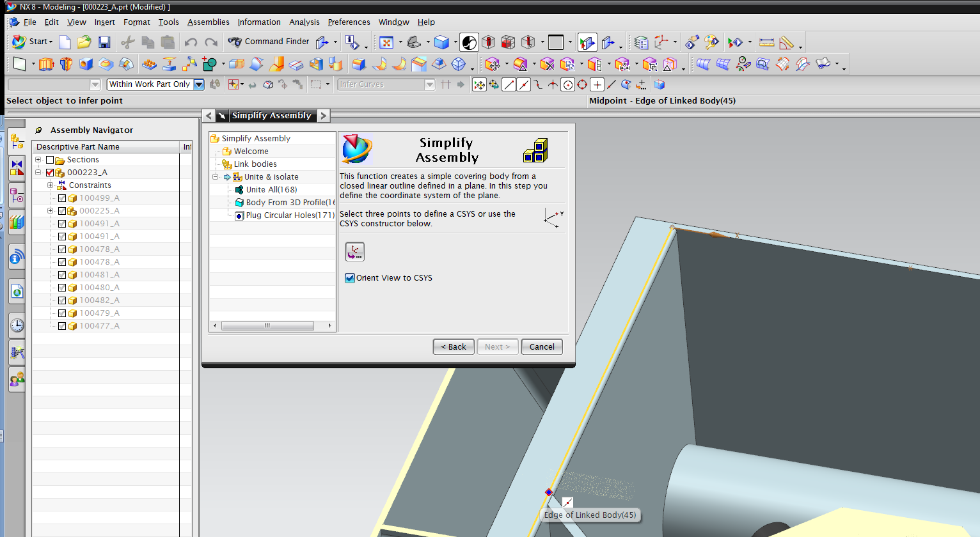The width and height of the screenshot is (980, 537).
Task: Save the part with the floppy disk icon
Action: coord(104,42)
